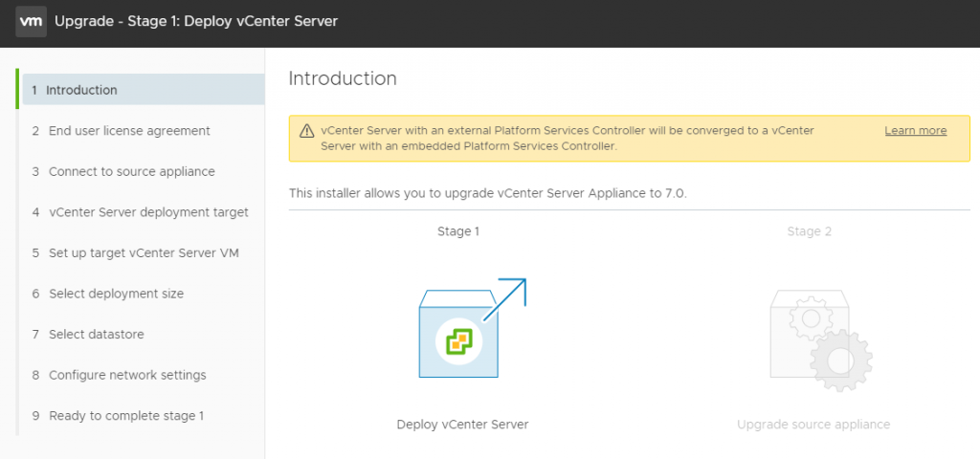Click the Stage 2 label
The width and height of the screenshot is (980, 459).
[810, 231]
